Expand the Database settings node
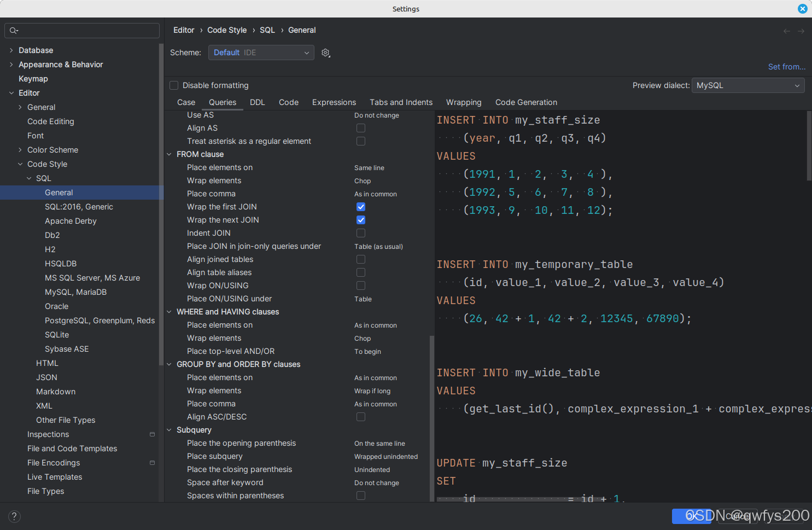This screenshot has width=812, height=530. coord(11,50)
